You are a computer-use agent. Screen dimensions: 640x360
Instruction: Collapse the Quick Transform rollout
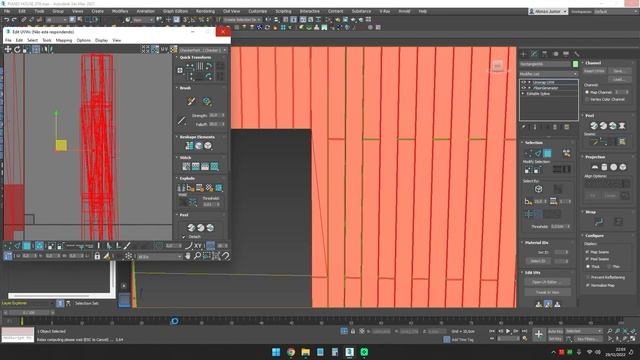tap(195, 58)
